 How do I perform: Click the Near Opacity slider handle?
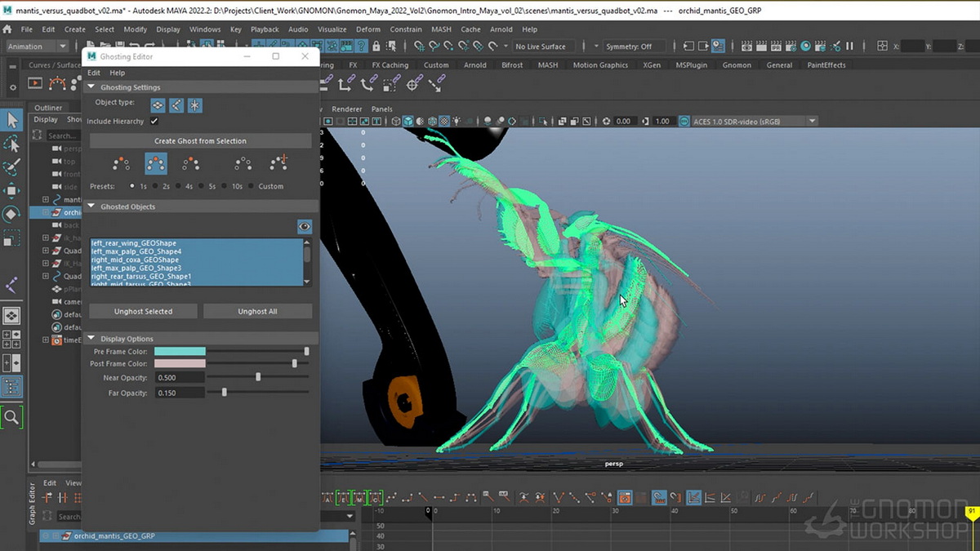pyautogui.click(x=258, y=377)
